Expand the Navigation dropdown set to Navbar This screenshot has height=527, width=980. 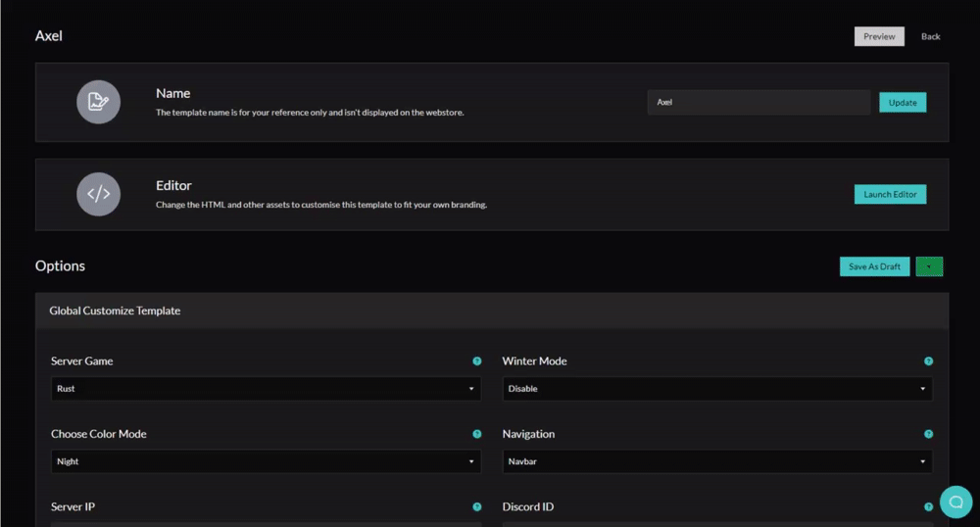(716, 461)
